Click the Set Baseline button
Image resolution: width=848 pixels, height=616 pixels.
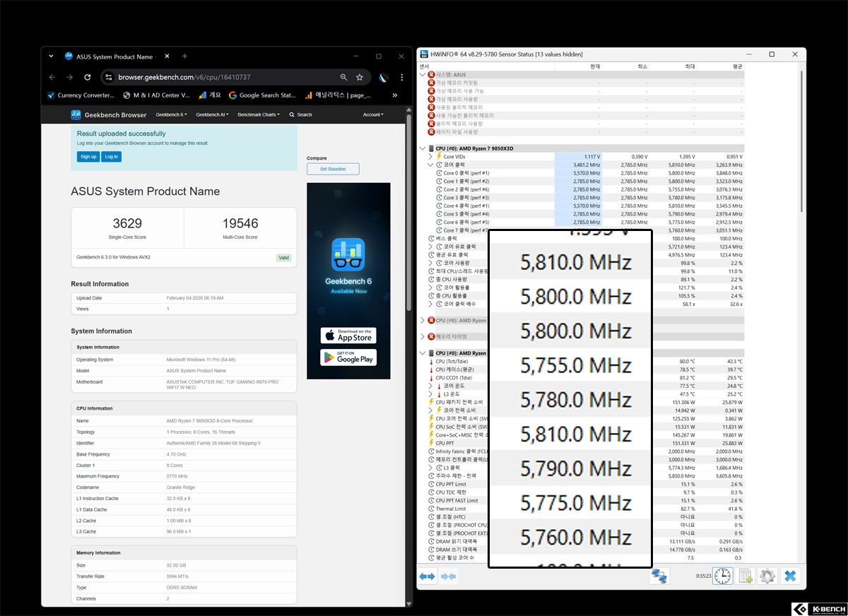[333, 169]
